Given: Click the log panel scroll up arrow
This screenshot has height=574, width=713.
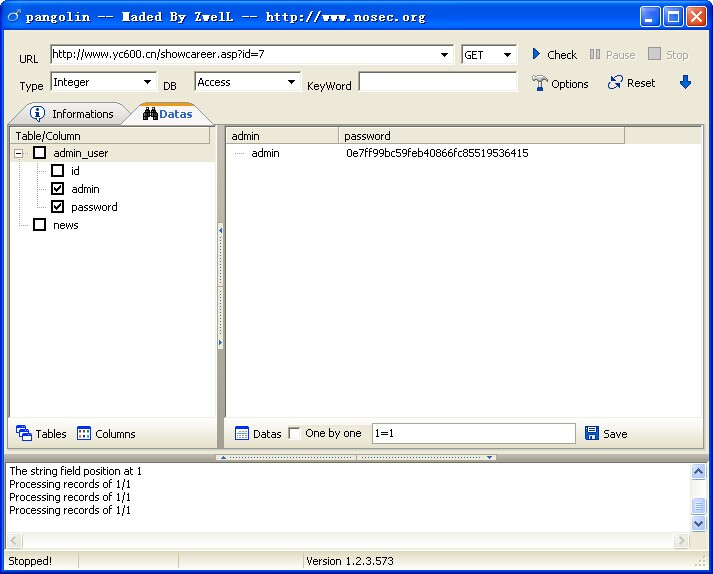Looking at the screenshot, I should point(698,471).
